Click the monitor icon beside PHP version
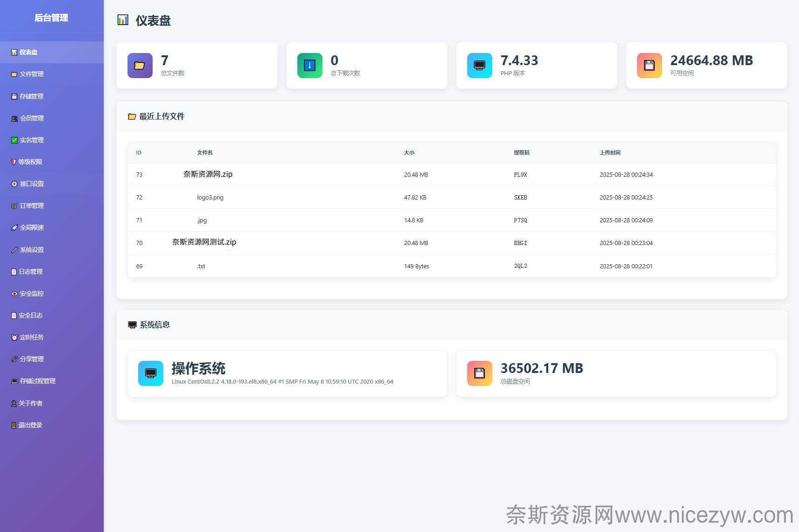 [x=479, y=66]
